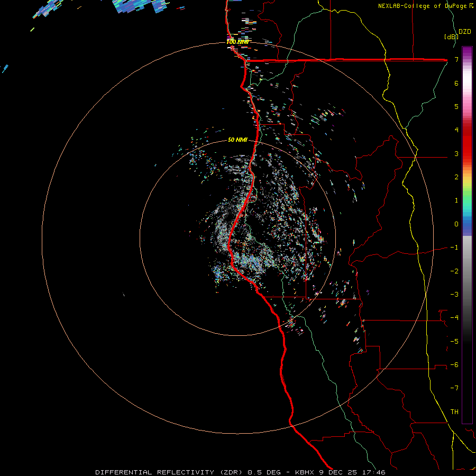Click the KBHX radar site identifier
This screenshot has height=476, width=476.
point(306,472)
